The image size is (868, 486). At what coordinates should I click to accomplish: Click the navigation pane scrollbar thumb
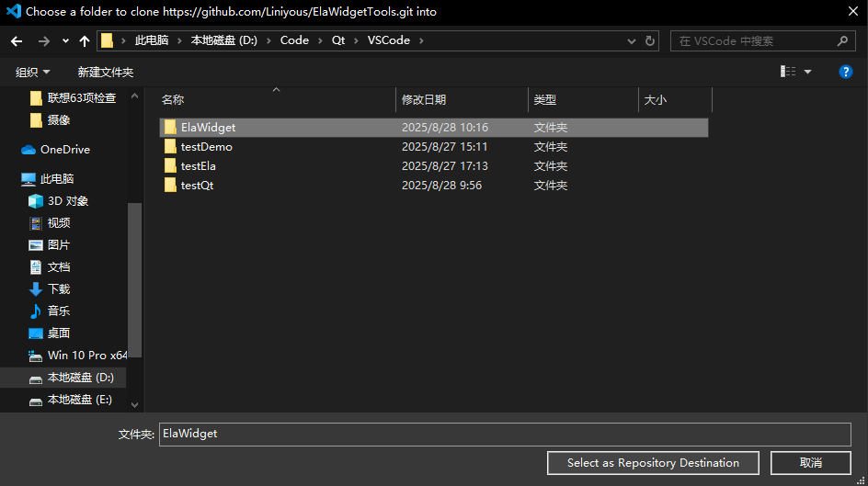[x=134, y=280]
